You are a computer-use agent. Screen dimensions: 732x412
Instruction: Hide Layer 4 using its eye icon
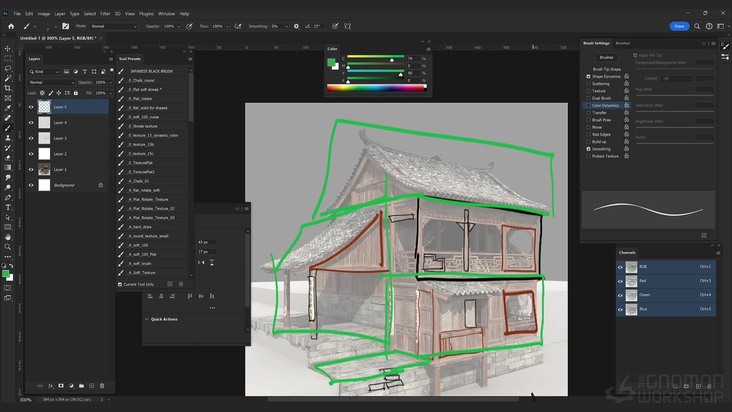(31, 122)
